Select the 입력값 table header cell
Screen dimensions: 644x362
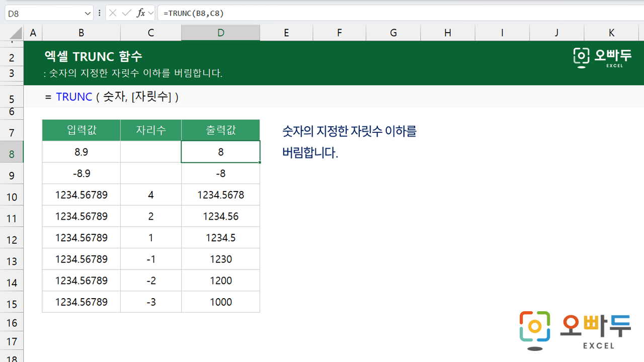pyautogui.click(x=81, y=131)
